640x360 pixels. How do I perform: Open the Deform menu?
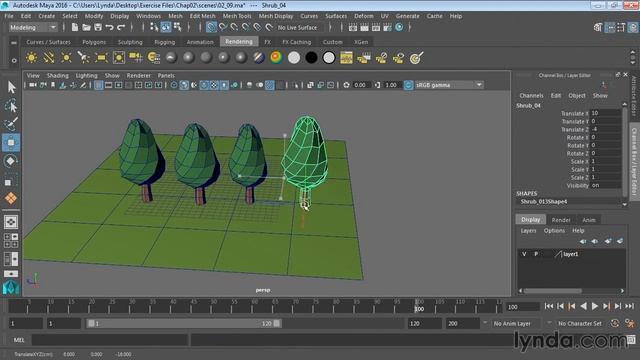coord(364,16)
